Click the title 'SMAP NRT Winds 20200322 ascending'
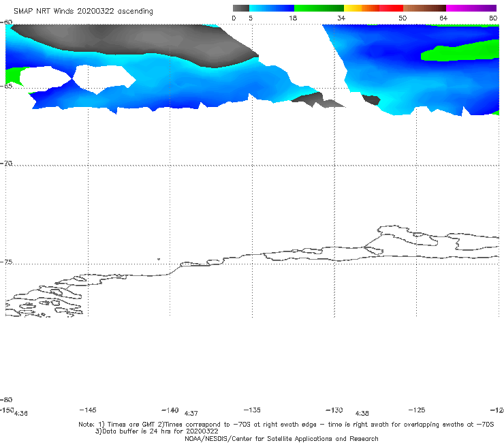Viewport: 504px width, 443px height. (x=83, y=12)
